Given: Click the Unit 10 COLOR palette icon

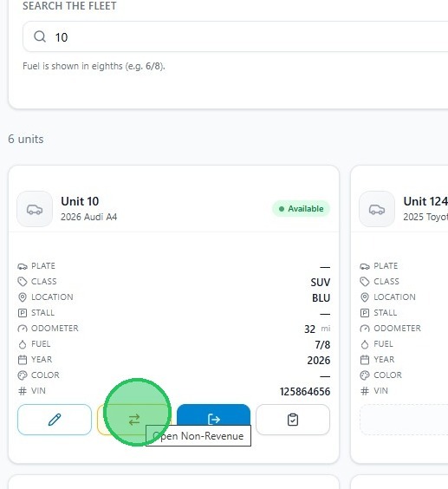Looking at the screenshot, I should (x=23, y=375).
